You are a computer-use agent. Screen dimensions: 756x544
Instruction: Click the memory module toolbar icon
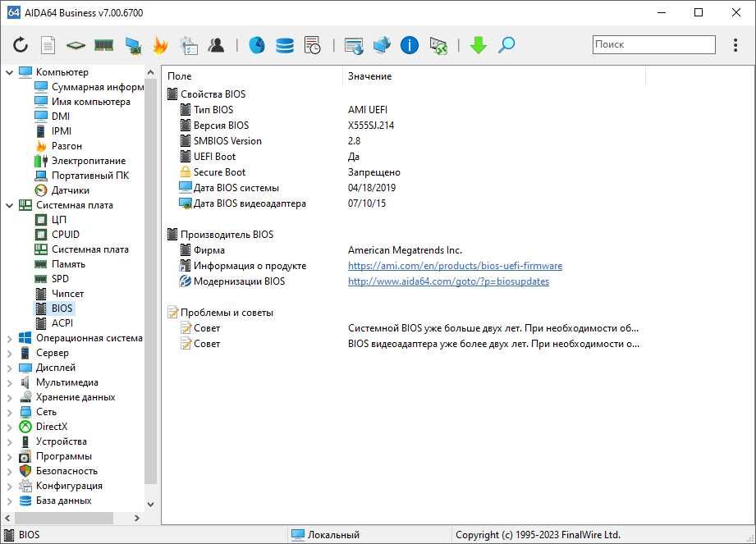coord(103,45)
